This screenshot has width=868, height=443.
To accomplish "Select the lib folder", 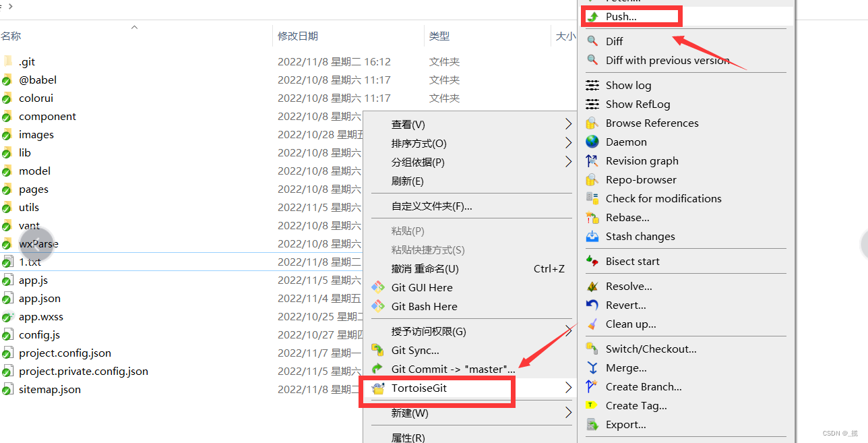I will pos(25,152).
